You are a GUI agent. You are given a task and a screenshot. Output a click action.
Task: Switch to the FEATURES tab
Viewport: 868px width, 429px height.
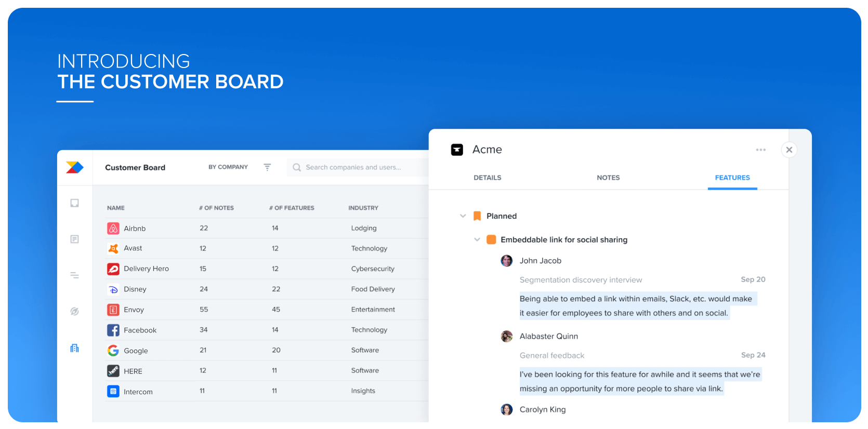[732, 178]
